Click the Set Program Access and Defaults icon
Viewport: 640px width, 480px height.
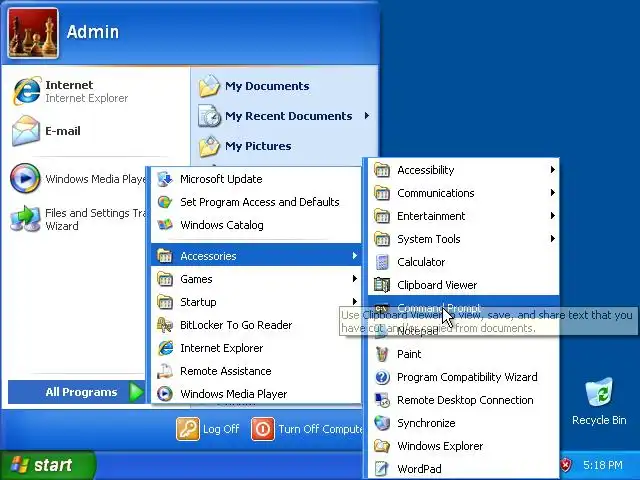pyautogui.click(x=165, y=202)
